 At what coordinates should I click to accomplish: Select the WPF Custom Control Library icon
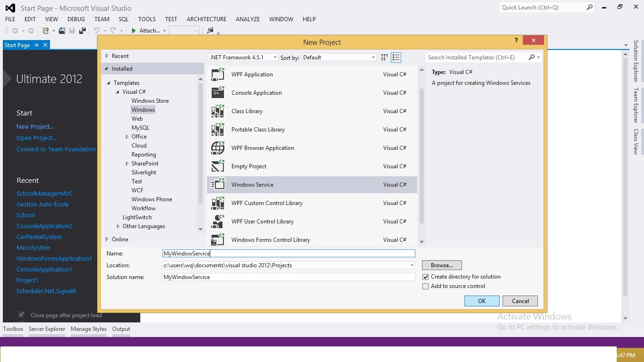coord(217,203)
